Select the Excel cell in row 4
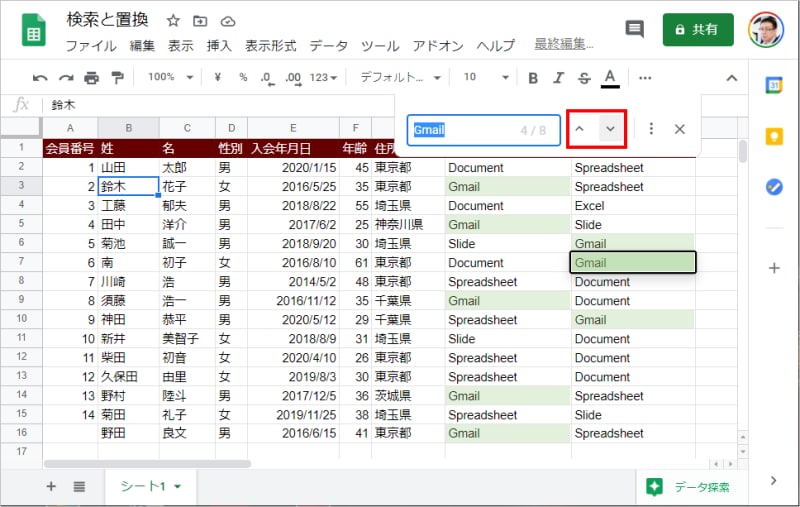 (x=632, y=206)
